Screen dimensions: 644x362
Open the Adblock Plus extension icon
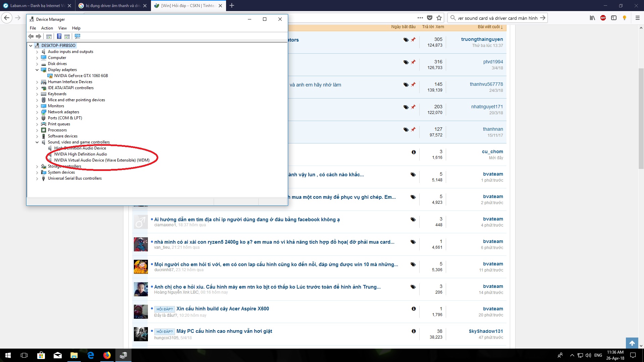pos(603,18)
